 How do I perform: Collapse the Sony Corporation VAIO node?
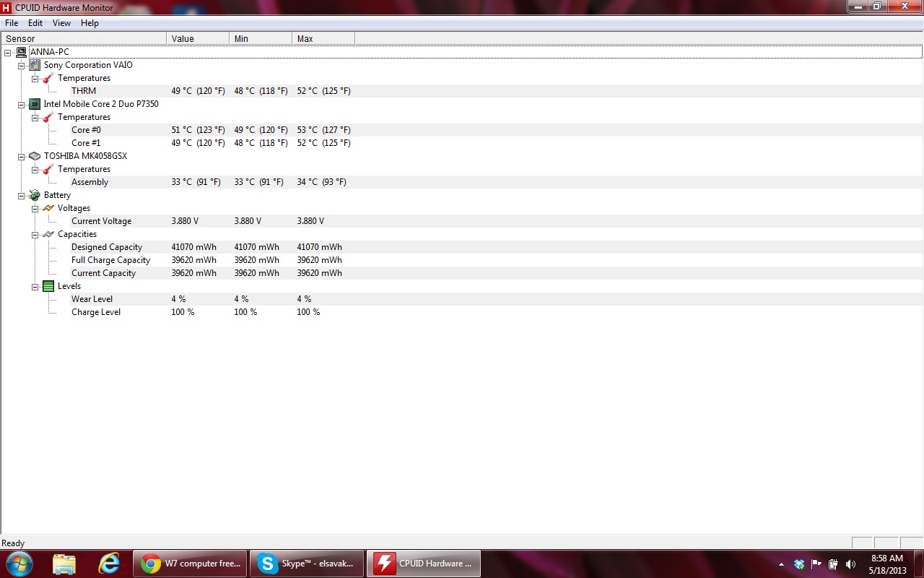coord(21,65)
